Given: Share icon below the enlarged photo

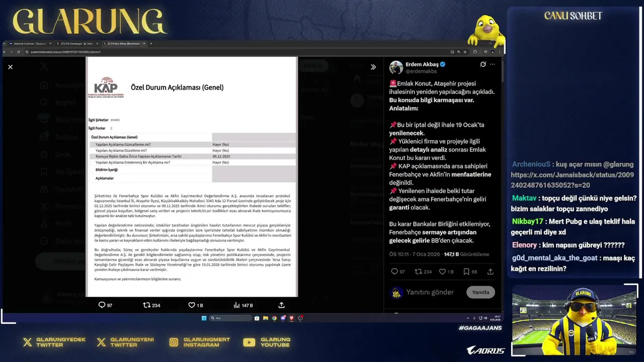Looking at the screenshot, I should pos(281,305).
